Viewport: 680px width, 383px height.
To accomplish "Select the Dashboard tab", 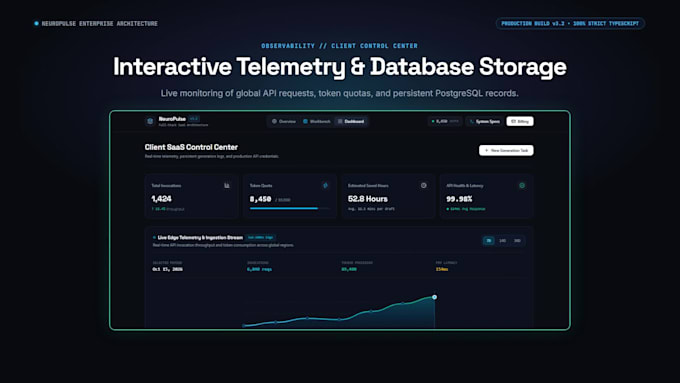I will (351, 121).
